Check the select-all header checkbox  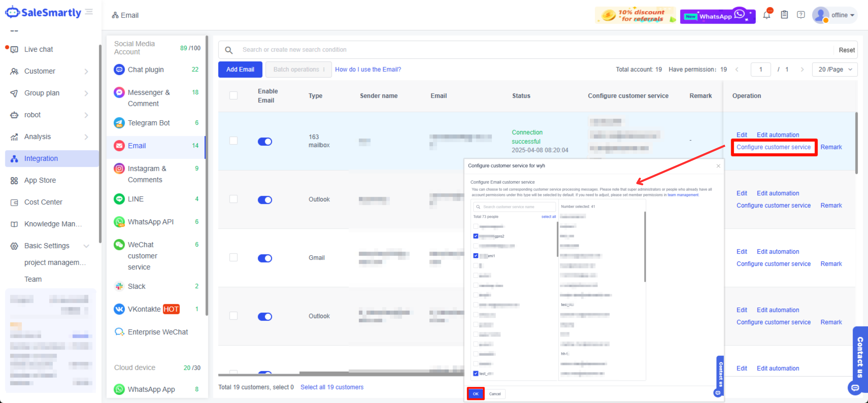point(233,96)
